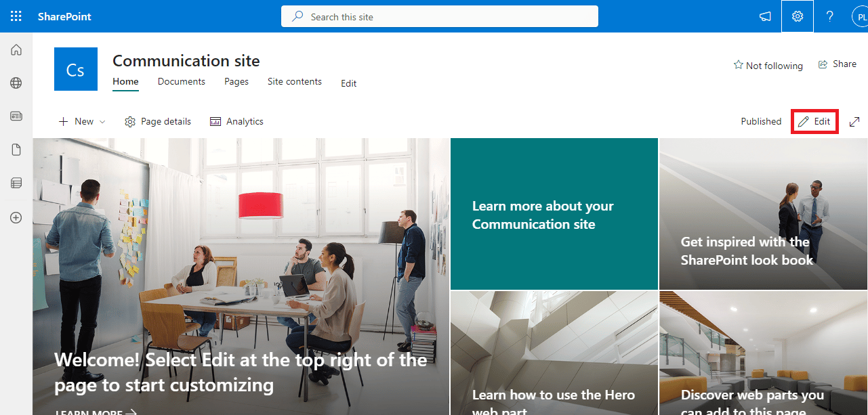The height and width of the screenshot is (415, 868).
Task: Open the Hero web part tile
Action: pyautogui.click(x=554, y=353)
